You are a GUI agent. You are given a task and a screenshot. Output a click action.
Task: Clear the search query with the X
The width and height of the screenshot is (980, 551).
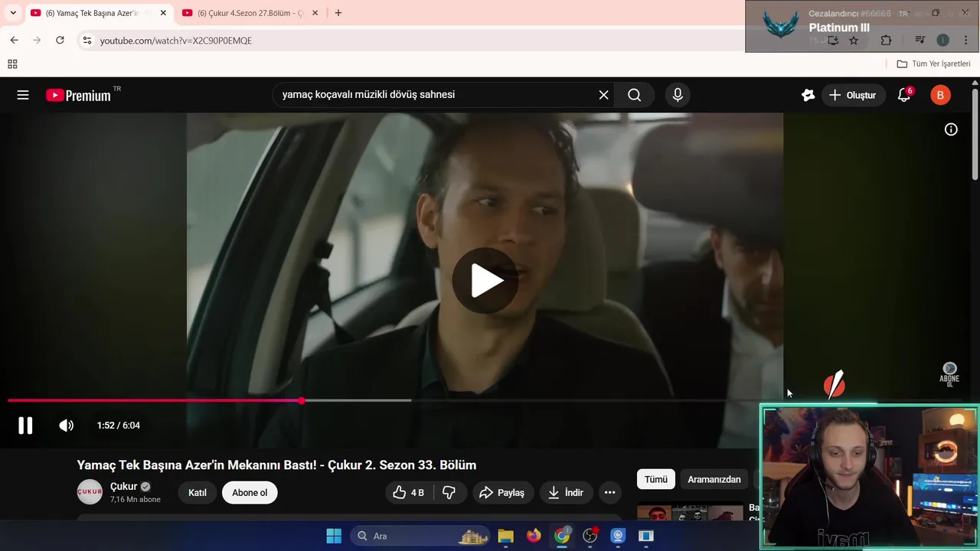click(603, 95)
